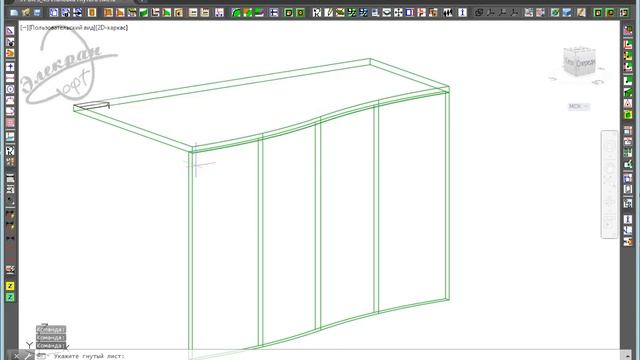640x360 pixels.
Task: Open the 2D-каркас visual style menu
Action: 111,28
